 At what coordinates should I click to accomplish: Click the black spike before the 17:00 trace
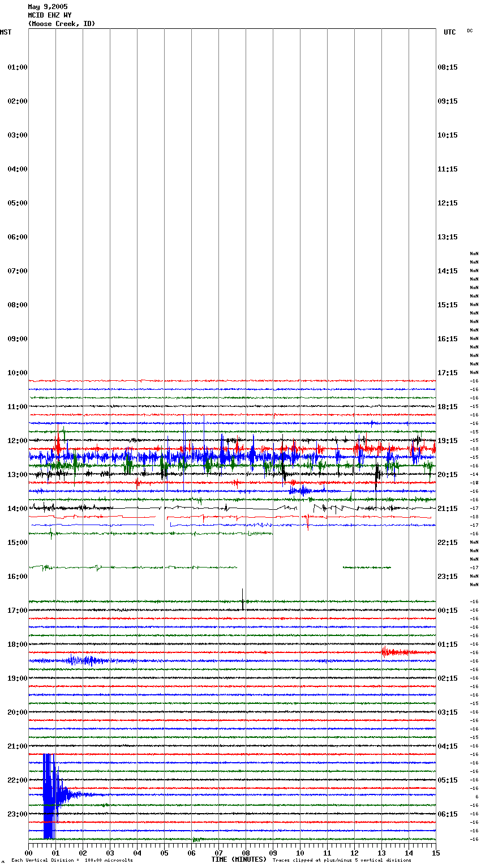coord(243,599)
